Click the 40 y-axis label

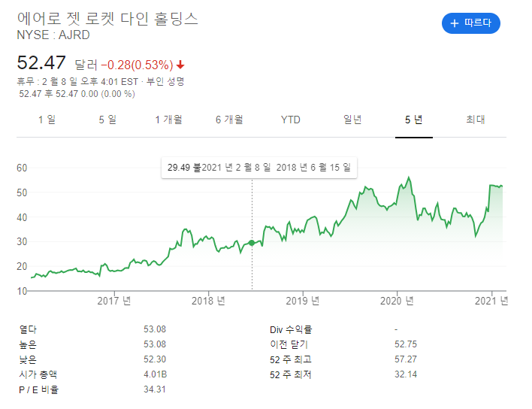[x=22, y=217]
